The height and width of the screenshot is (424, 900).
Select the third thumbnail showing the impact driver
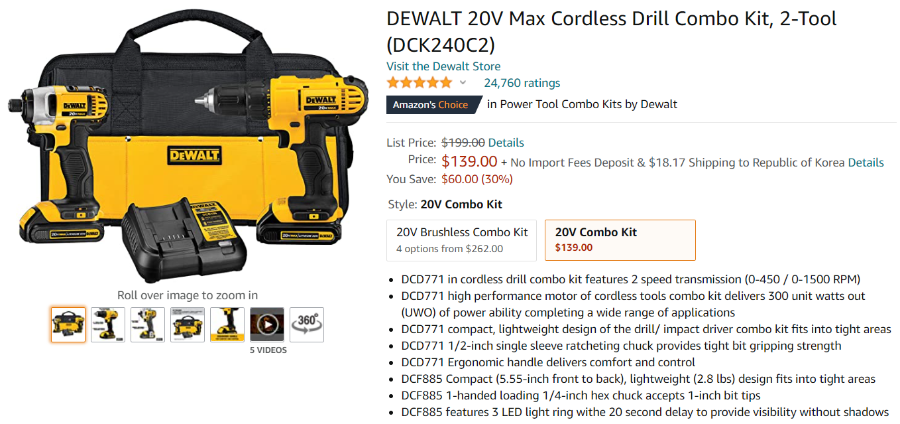click(x=148, y=325)
